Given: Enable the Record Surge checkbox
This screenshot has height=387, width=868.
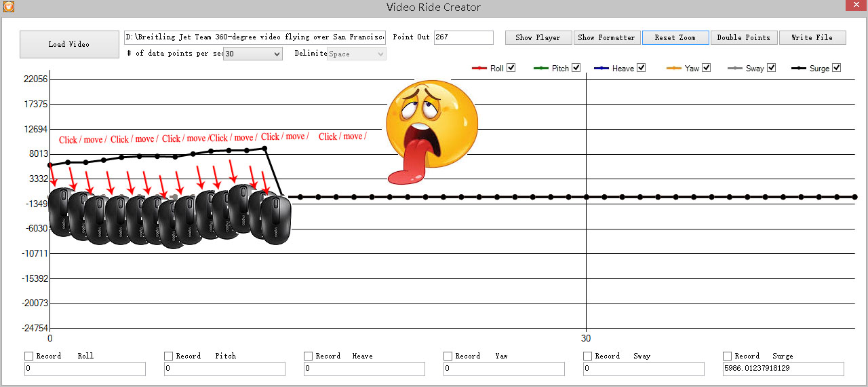Looking at the screenshot, I should (x=728, y=356).
